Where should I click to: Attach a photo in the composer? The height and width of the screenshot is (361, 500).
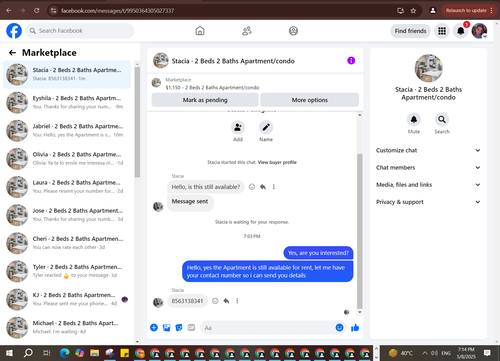click(x=166, y=328)
